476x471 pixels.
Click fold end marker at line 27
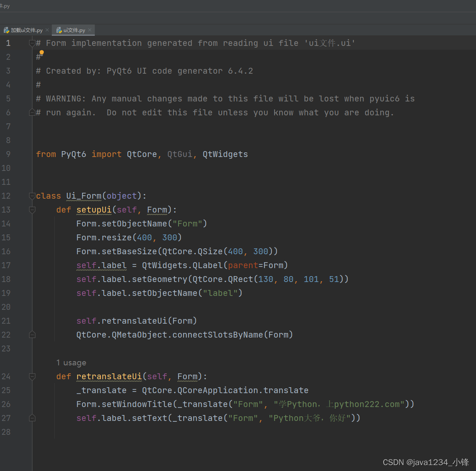click(32, 418)
